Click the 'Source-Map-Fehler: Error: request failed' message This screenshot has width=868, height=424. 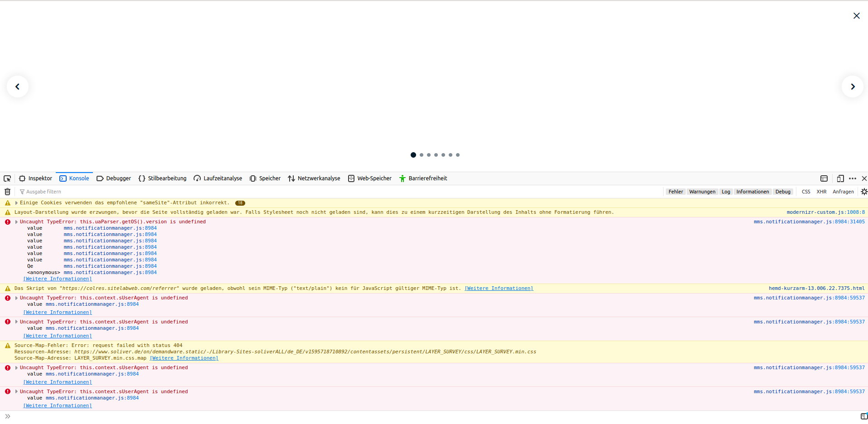[98, 346]
